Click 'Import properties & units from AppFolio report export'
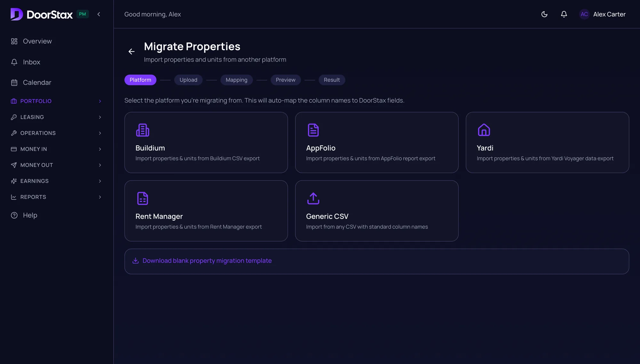The height and width of the screenshot is (364, 640). tap(371, 159)
